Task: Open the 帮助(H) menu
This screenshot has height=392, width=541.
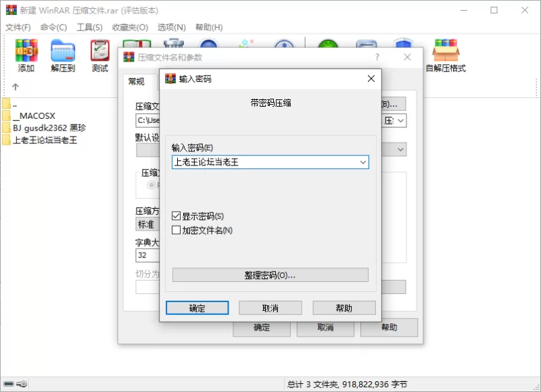Action: [209, 27]
